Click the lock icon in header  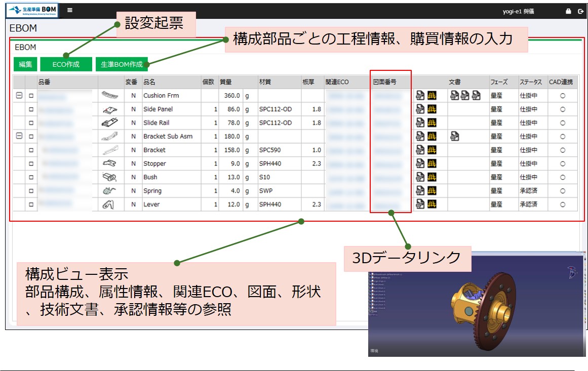(568, 11)
